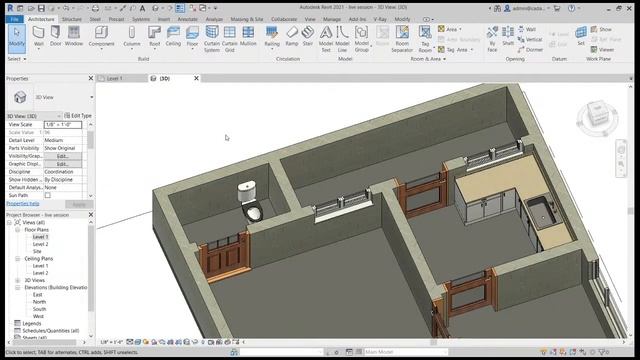Switch to the Level 1 view tab
640x360 pixels.
pos(115,78)
